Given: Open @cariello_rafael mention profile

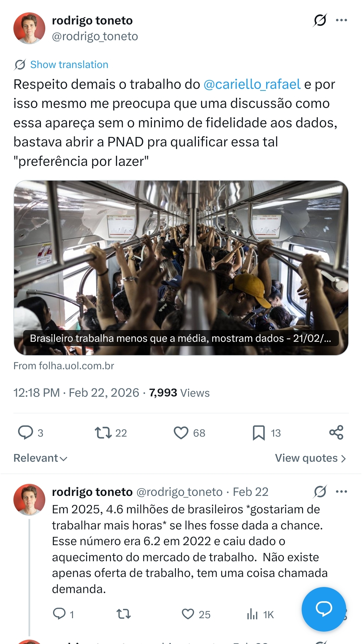Looking at the screenshot, I should [x=252, y=84].
